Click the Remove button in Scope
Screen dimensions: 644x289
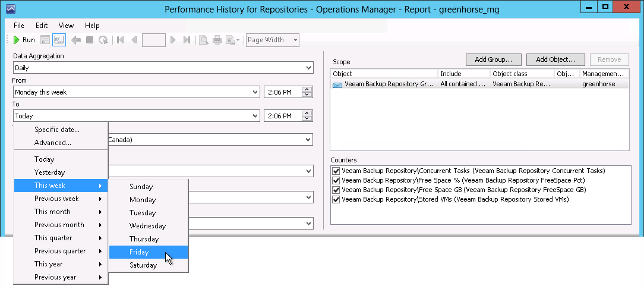[609, 59]
